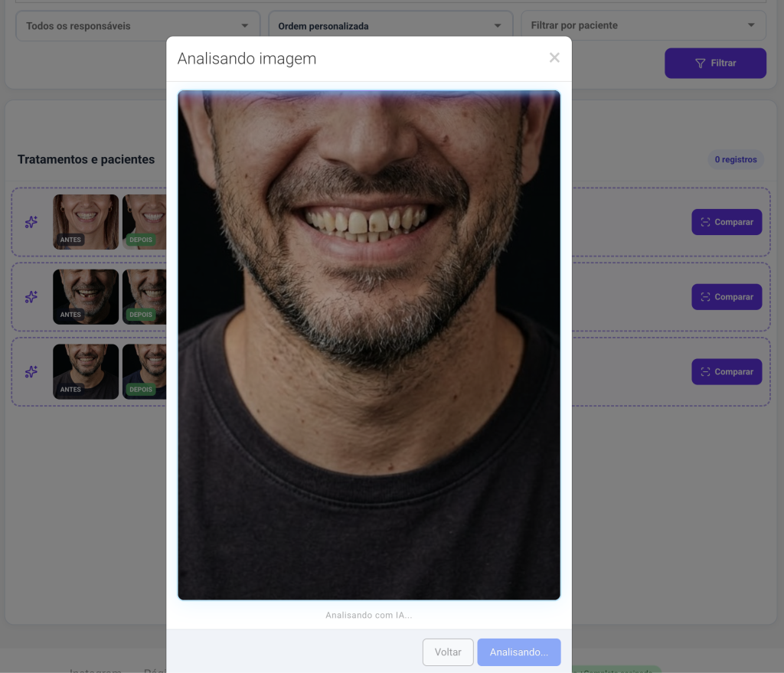Open the second row ANTES thumbnail
784x673 pixels.
point(86,297)
